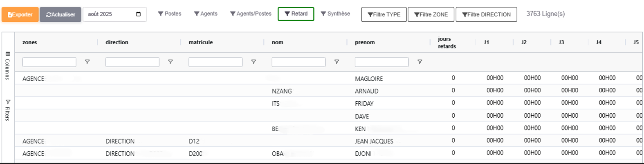
Task: Open the calendar picker in date field
Action: (138, 14)
